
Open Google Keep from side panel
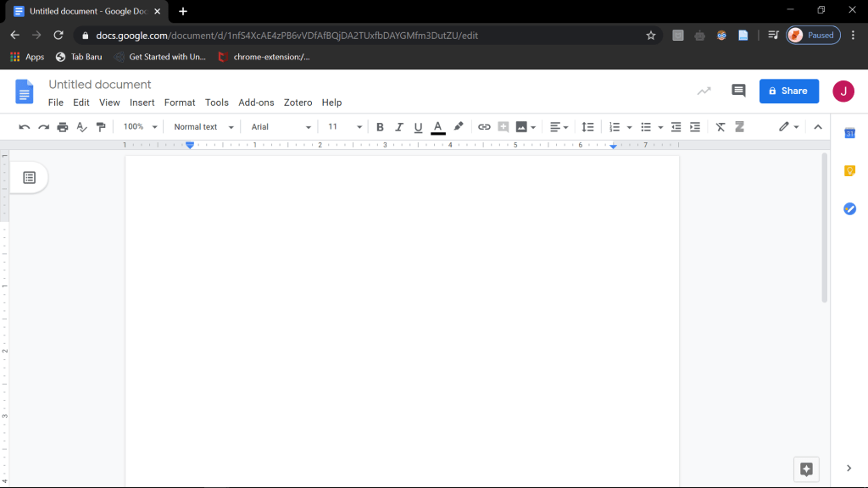(x=849, y=171)
